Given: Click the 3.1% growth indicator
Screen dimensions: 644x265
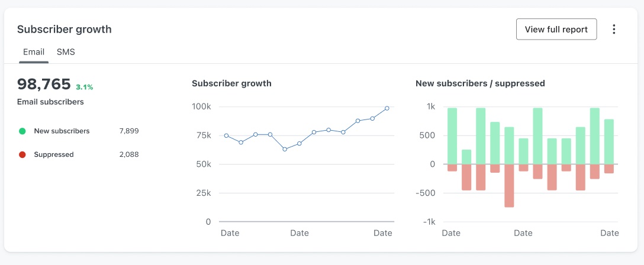Looking at the screenshot, I should tap(85, 87).
